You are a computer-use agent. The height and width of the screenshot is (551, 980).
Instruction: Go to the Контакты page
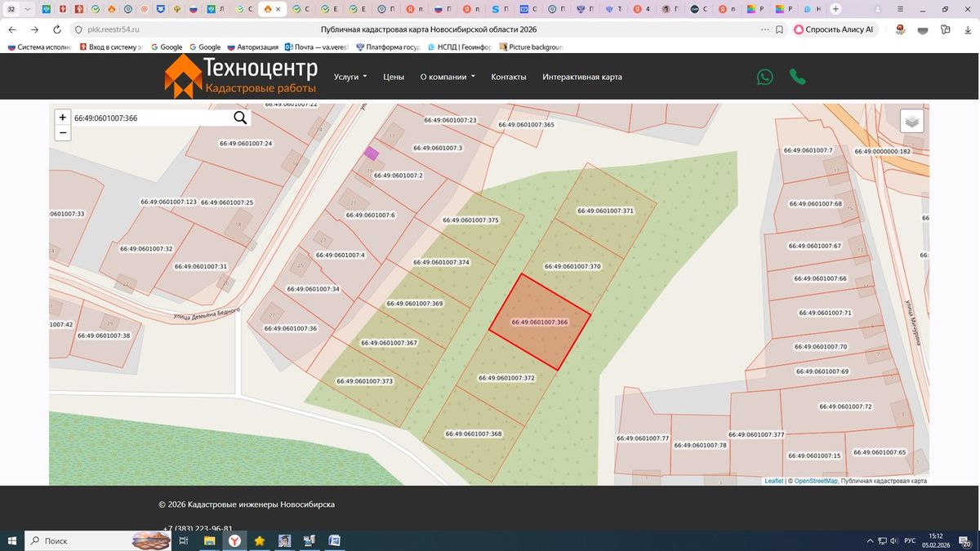click(509, 77)
